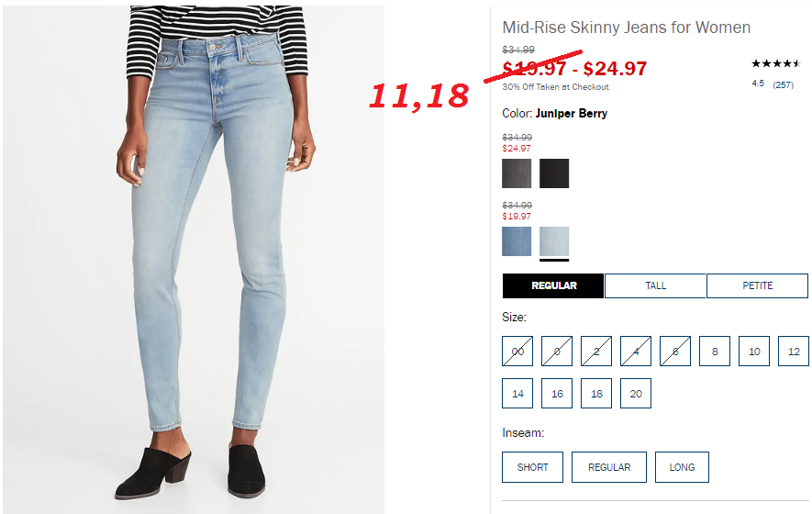Select the light blue Juniper Berry swatch
The width and height of the screenshot is (812, 514).
coord(554,240)
